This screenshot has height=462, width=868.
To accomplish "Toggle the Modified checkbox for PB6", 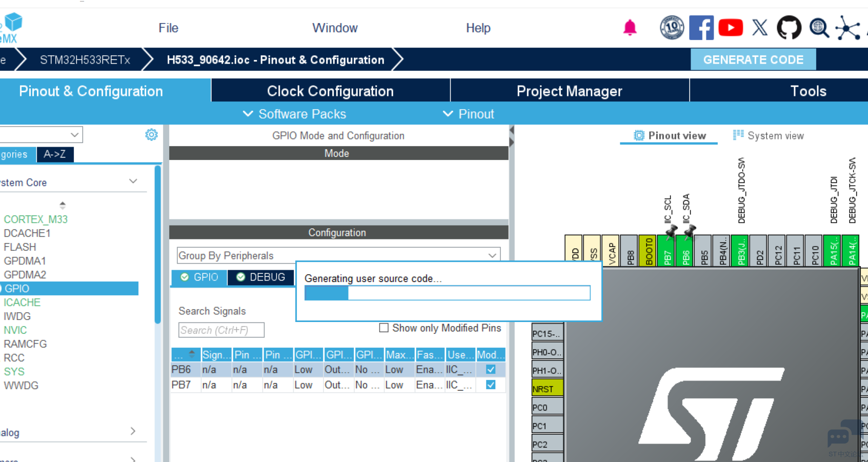I will point(491,369).
